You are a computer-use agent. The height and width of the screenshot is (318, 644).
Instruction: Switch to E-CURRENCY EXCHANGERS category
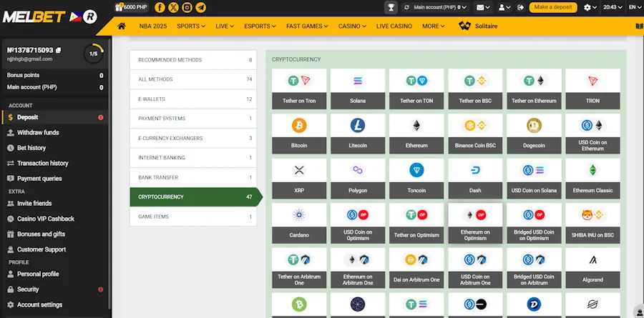pyautogui.click(x=193, y=139)
